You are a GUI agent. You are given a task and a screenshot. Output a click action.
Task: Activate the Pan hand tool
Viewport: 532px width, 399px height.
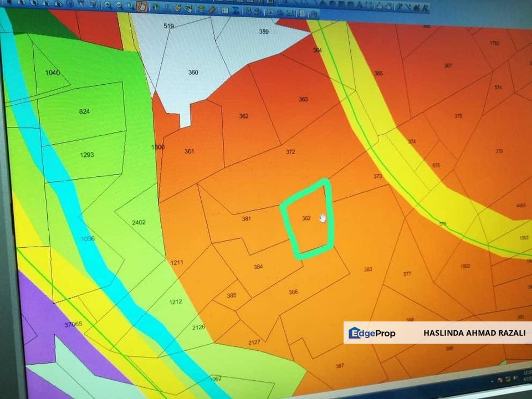[x=142, y=7]
